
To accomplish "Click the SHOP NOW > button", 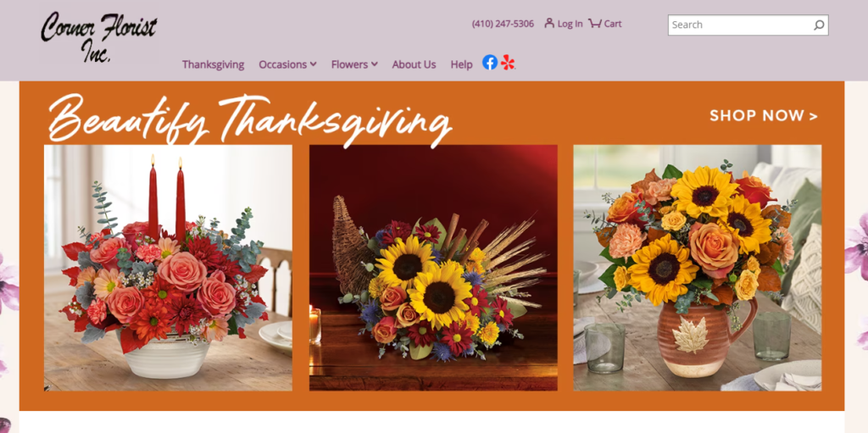I will pyautogui.click(x=764, y=116).
